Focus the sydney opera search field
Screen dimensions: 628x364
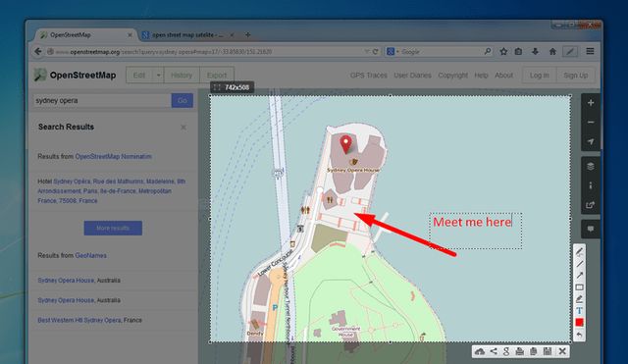pos(102,100)
